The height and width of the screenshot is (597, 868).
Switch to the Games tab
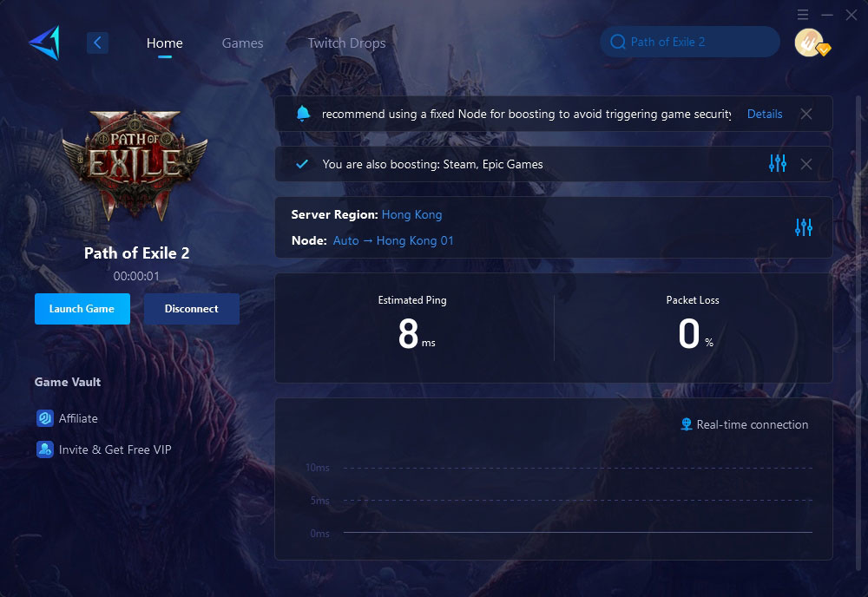tap(242, 43)
